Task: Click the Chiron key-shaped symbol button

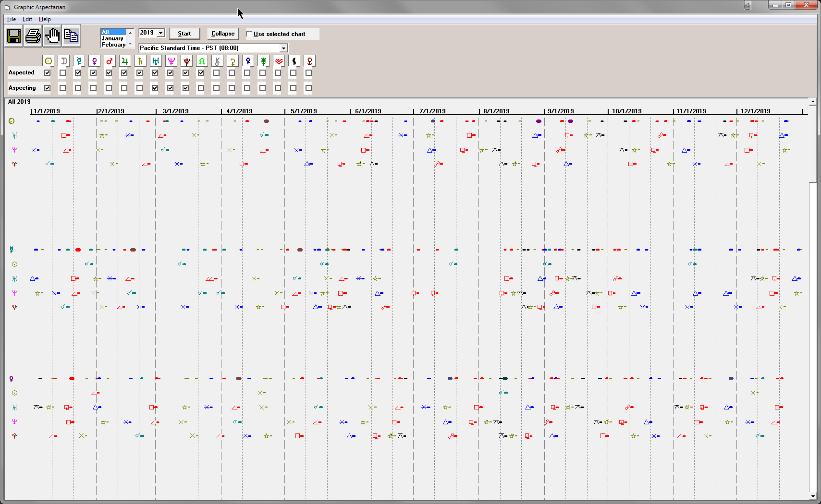Action: pos(217,61)
